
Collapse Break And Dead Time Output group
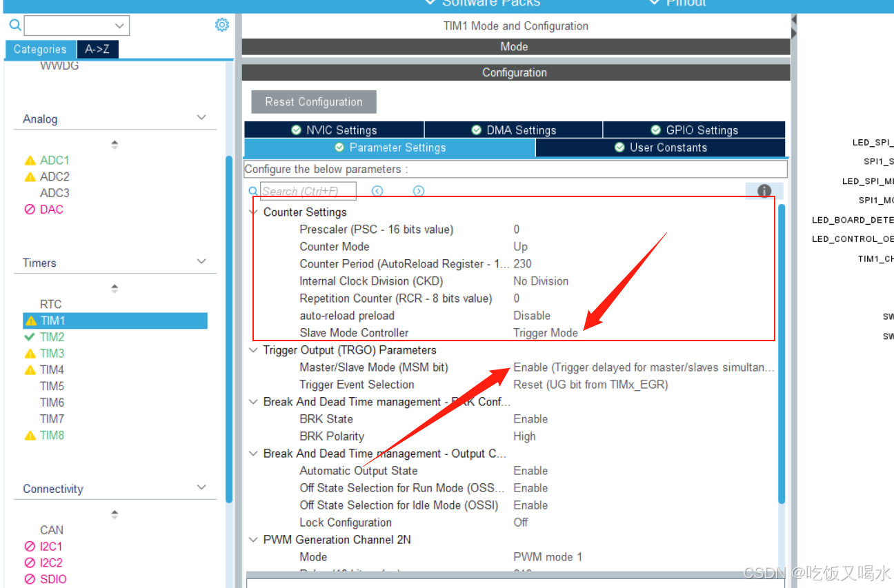click(253, 454)
